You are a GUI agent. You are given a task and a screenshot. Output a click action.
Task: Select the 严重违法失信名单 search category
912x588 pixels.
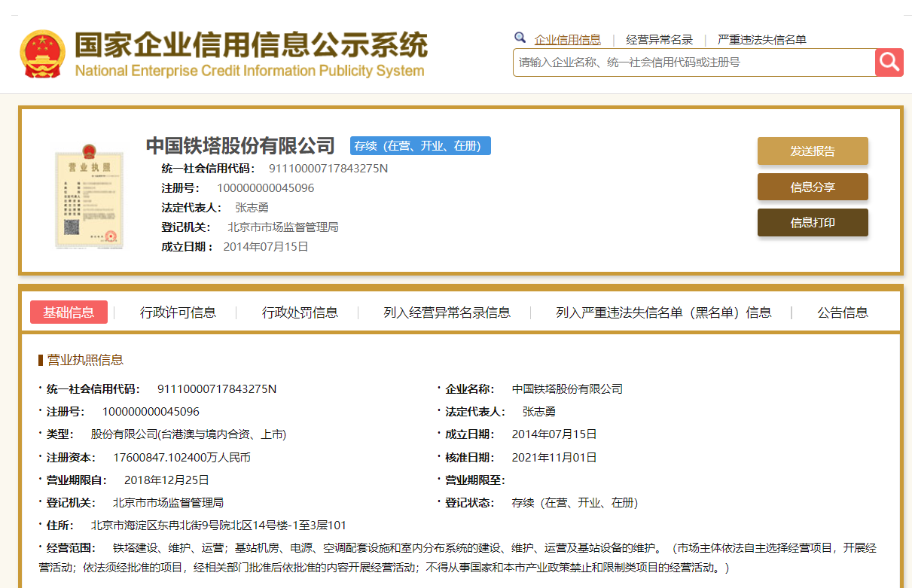point(761,40)
